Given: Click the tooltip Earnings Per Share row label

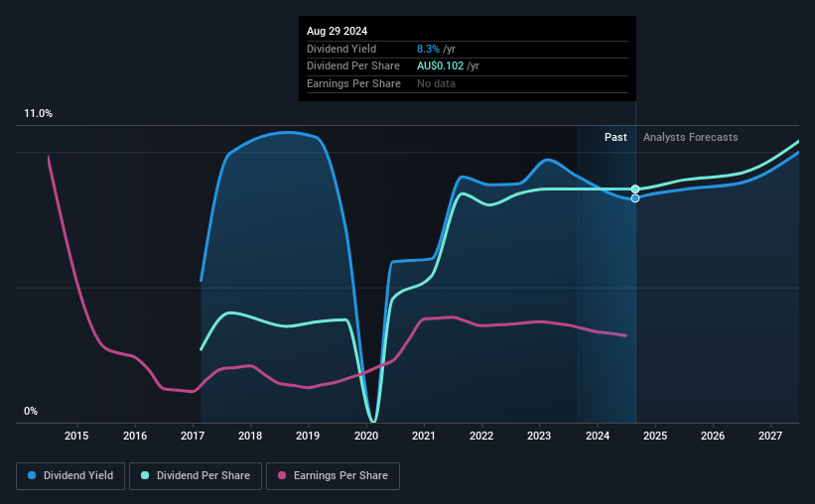Looking at the screenshot, I should click(x=353, y=83).
